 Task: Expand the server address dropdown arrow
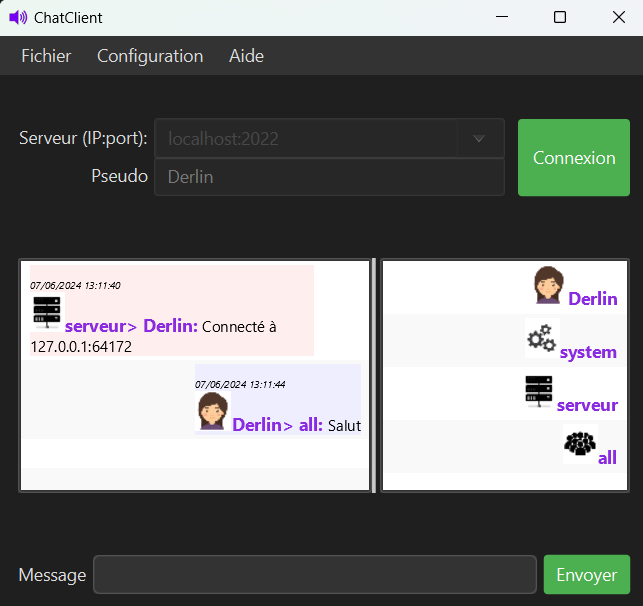click(x=479, y=139)
